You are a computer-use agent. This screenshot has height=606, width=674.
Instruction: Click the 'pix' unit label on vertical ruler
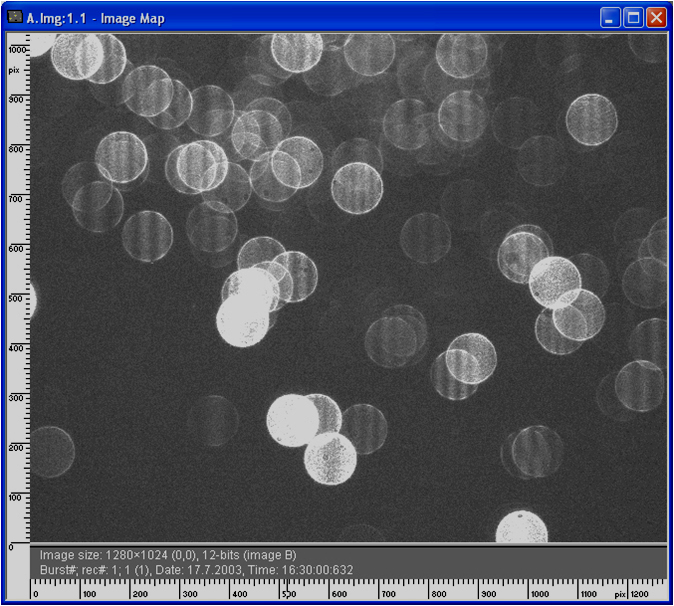tap(14, 70)
